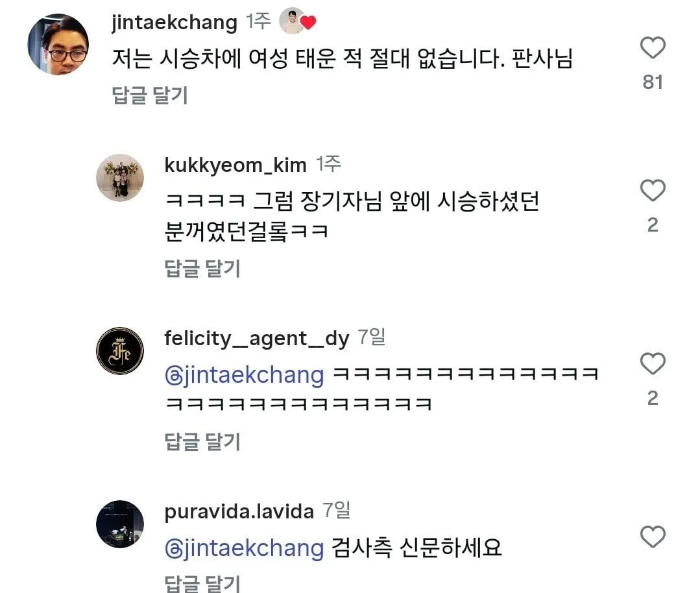
Task: Visit felicity_agent_dy's profile via username
Action: (x=257, y=338)
